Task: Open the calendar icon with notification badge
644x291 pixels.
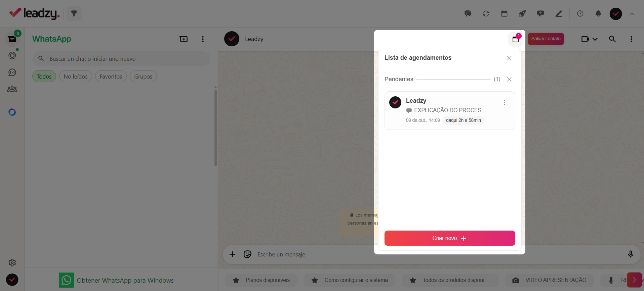Action: (516, 39)
